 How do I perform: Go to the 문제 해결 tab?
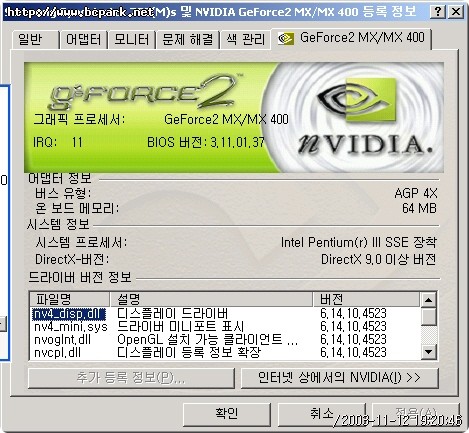187,40
